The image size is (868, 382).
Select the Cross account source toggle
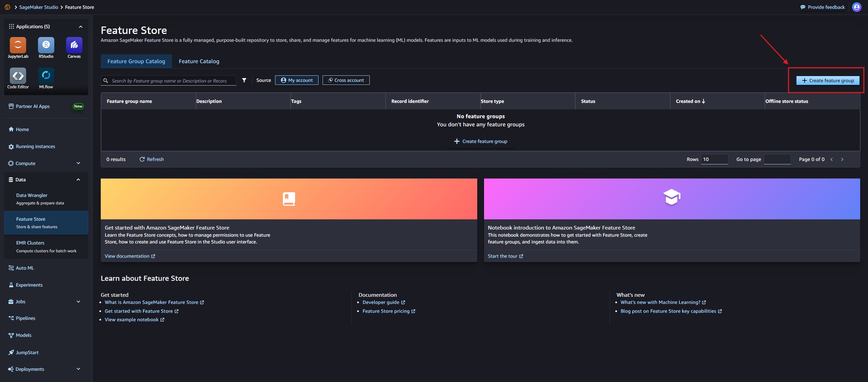pyautogui.click(x=346, y=80)
